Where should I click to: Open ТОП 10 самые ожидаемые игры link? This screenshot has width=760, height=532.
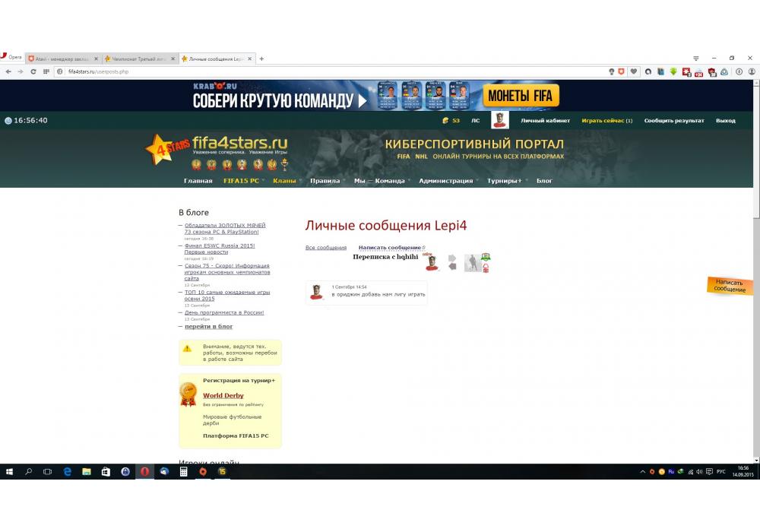(x=226, y=296)
